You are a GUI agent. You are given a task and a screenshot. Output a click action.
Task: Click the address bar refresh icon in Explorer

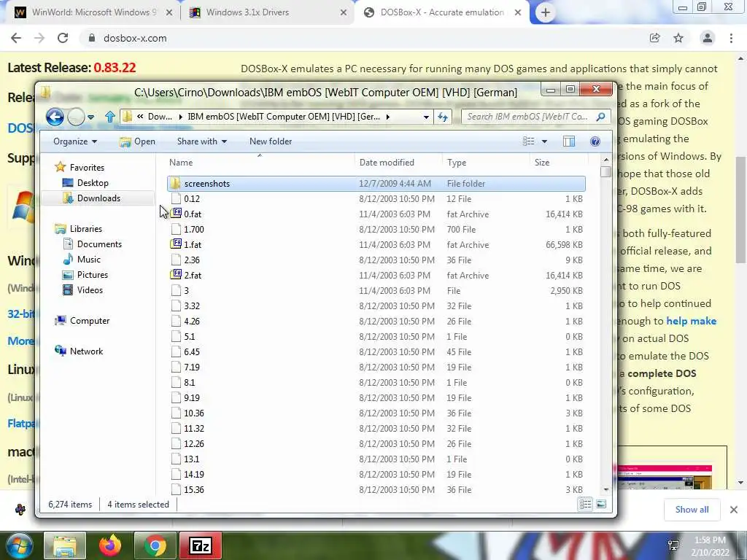[443, 117]
